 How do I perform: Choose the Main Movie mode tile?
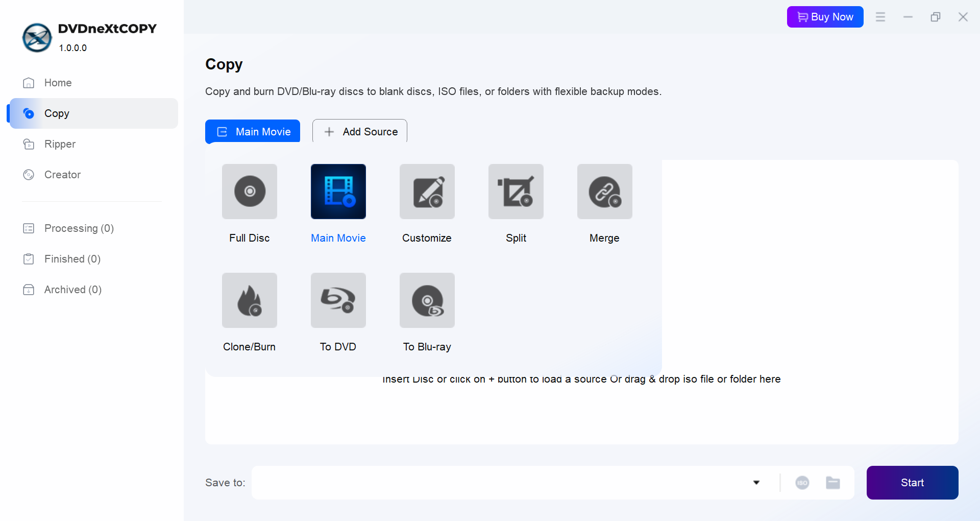click(x=338, y=192)
